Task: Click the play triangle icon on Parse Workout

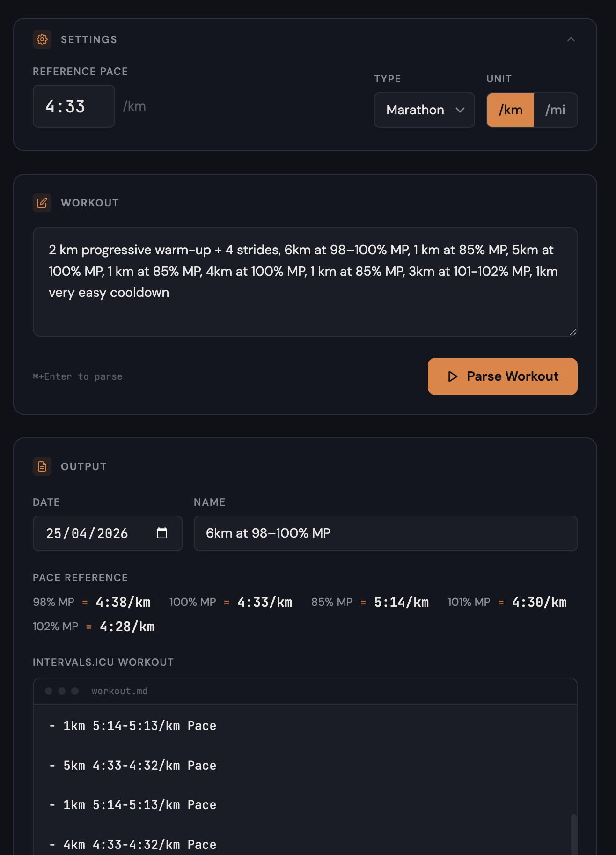Action: point(453,376)
